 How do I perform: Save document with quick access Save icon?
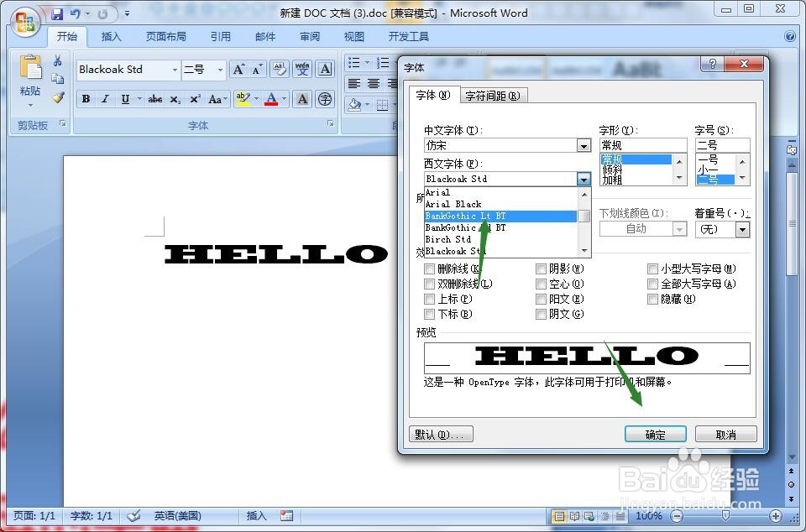click(x=57, y=14)
